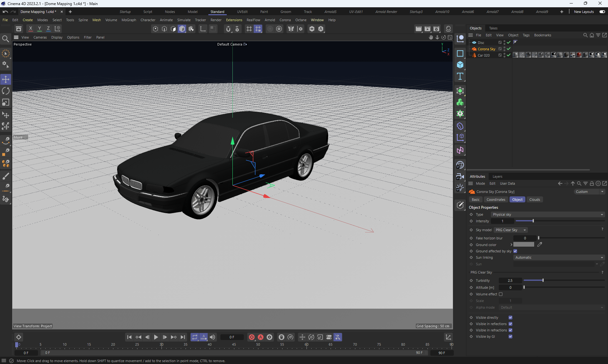Click the Cube primitive icon

click(x=460, y=65)
